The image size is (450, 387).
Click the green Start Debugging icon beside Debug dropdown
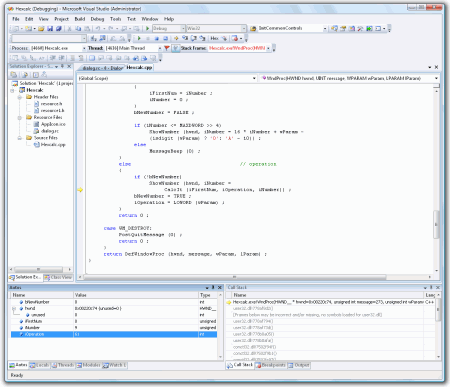tap(147, 29)
